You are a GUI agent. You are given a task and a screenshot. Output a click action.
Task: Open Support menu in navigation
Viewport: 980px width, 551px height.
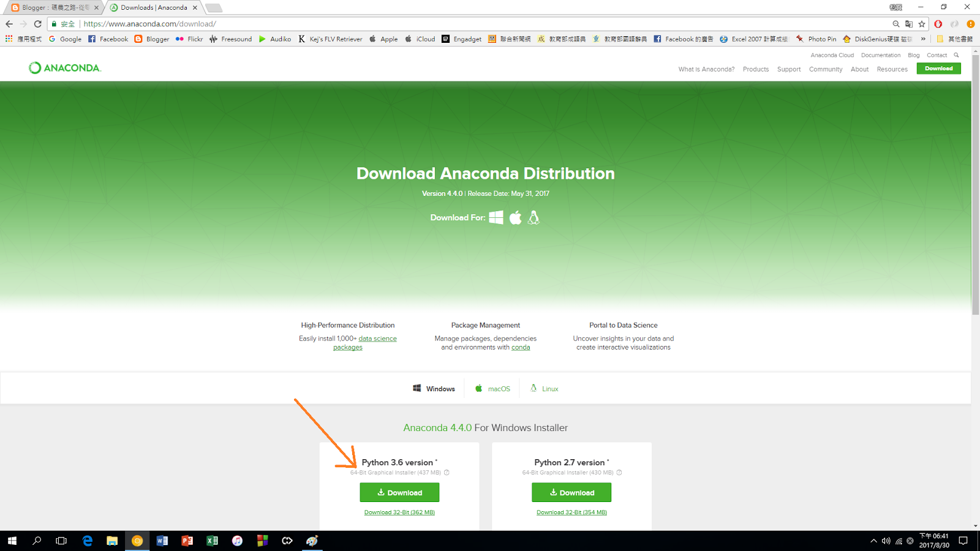(x=789, y=69)
